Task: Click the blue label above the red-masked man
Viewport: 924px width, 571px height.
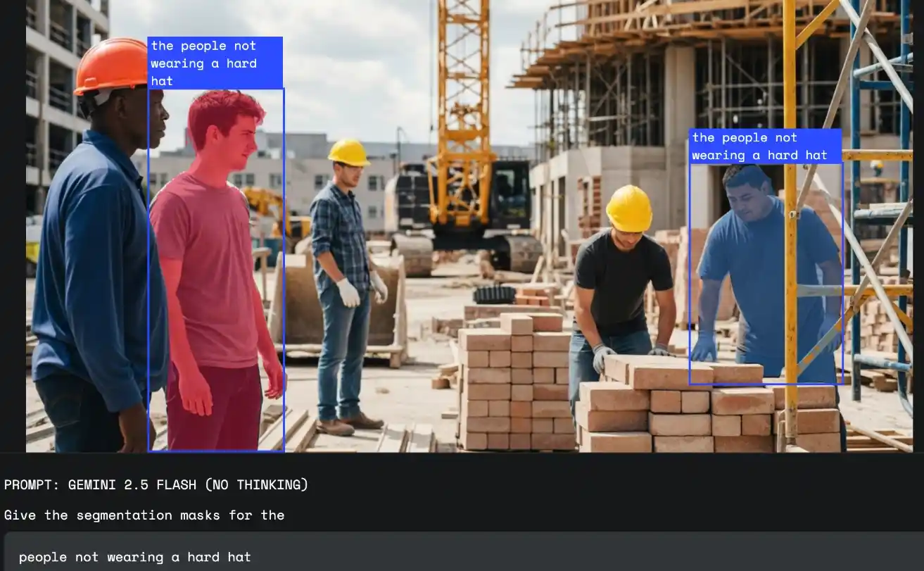Action: [215, 63]
